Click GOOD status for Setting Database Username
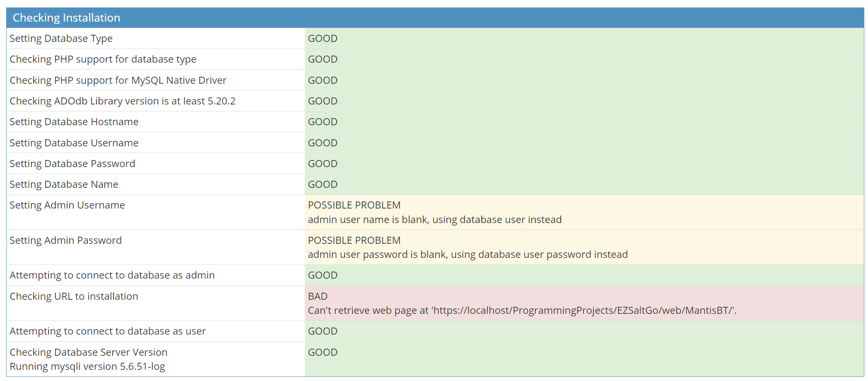The width and height of the screenshot is (868, 381). click(323, 143)
